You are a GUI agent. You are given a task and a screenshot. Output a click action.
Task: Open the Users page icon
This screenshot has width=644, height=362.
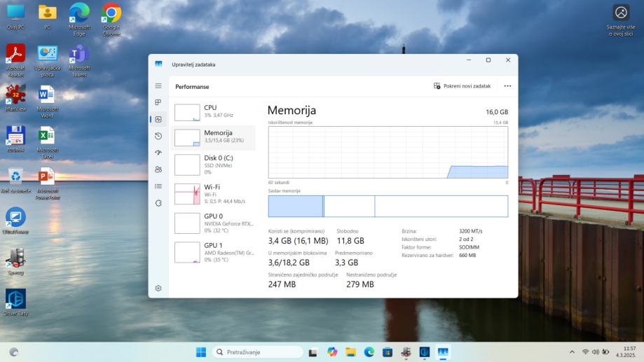[158, 169]
